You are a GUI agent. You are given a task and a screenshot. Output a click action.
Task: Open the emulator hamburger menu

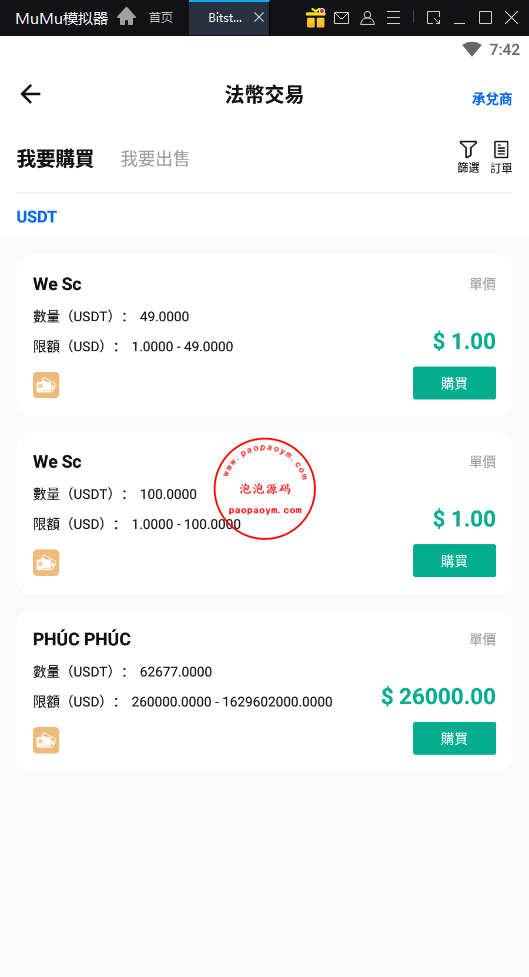394,17
